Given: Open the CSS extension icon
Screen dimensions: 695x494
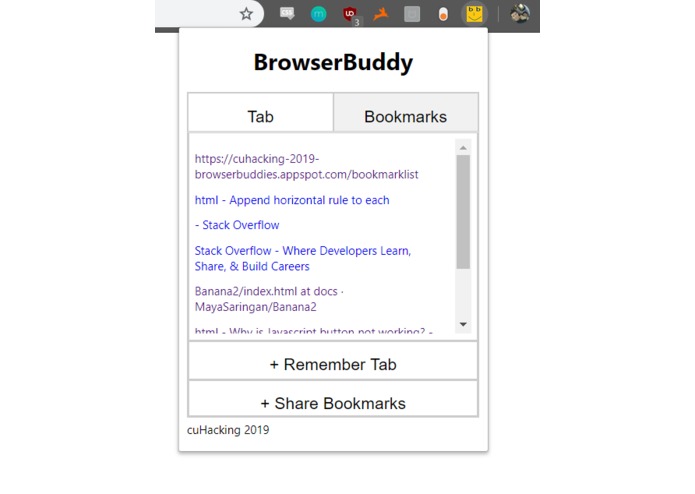Looking at the screenshot, I should [x=287, y=13].
